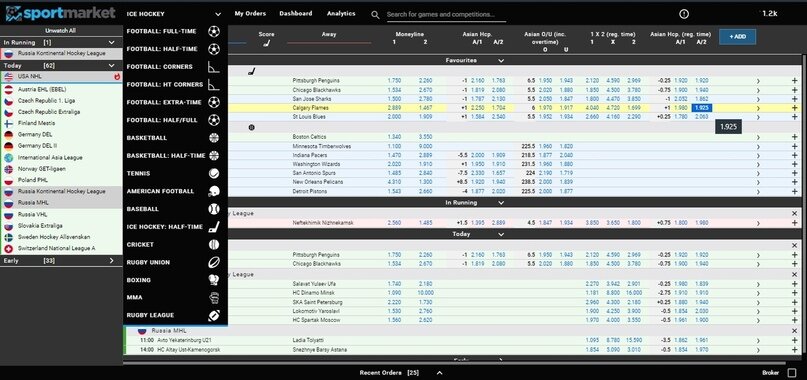
Task: Select Ice Hockey: Half-Time stick icon
Action: (x=214, y=227)
